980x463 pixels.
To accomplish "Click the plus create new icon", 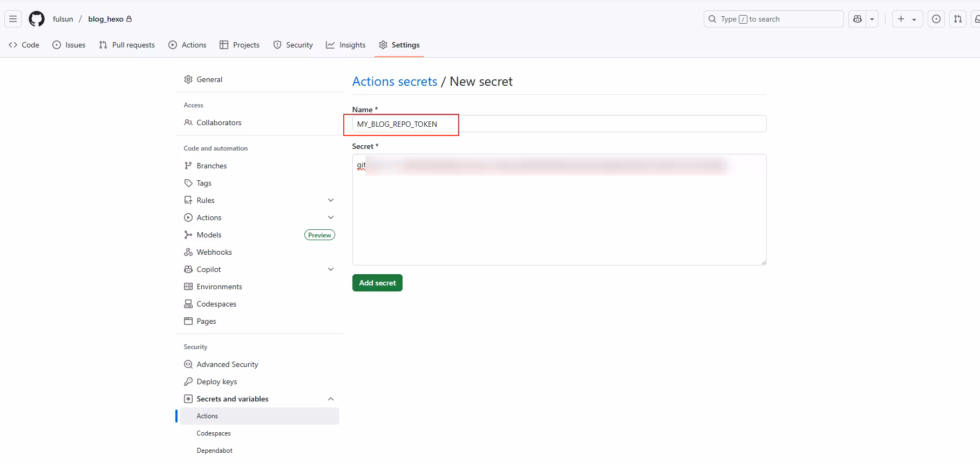I will [x=901, y=19].
